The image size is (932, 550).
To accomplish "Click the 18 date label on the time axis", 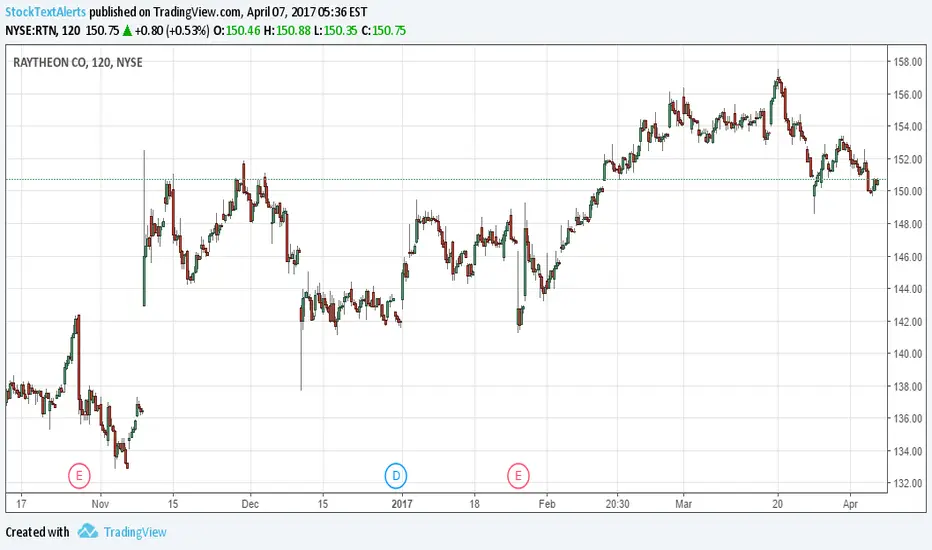I will pyautogui.click(x=474, y=504).
